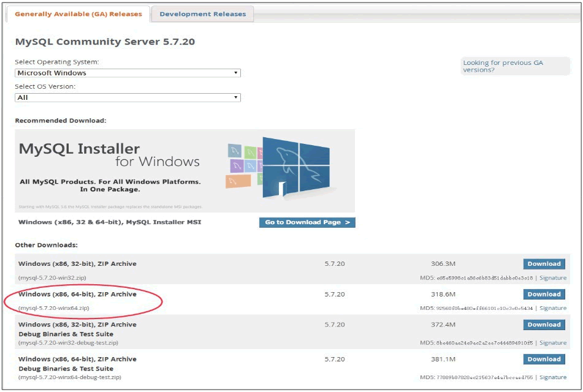Click the MySQL Community Server 5.7.20 heading
The width and height of the screenshot is (583, 392).
click(105, 42)
